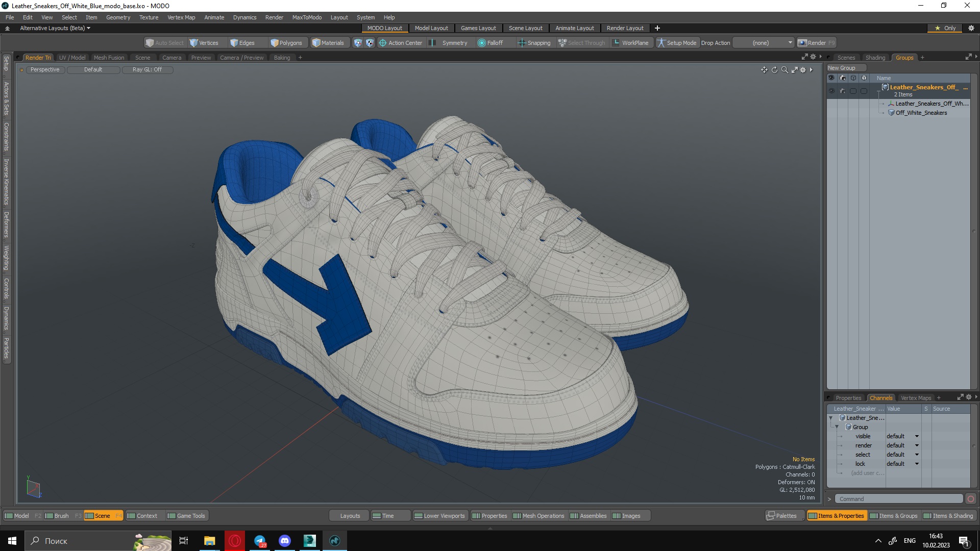This screenshot has height=551, width=980.
Task: Open the Texture menu
Action: pyautogui.click(x=149, y=17)
